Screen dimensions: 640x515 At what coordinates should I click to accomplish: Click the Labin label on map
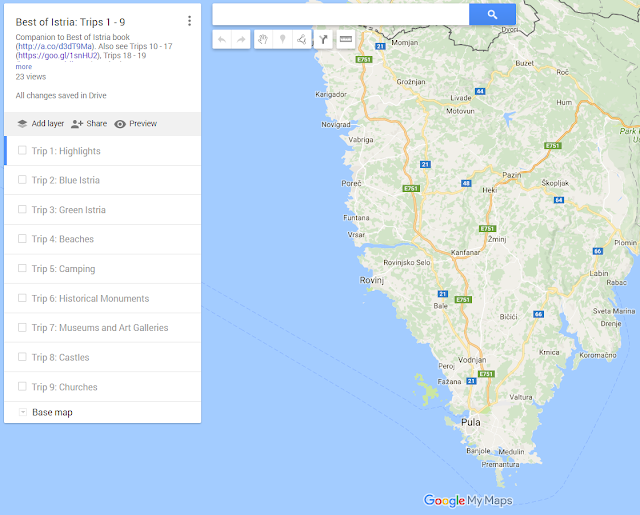pyautogui.click(x=599, y=273)
